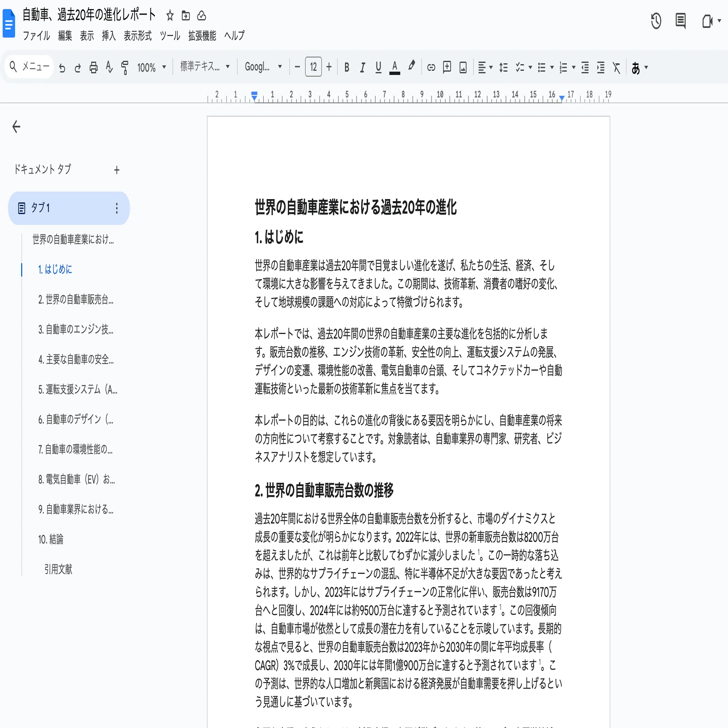Click the document title 自動車、過去20年の進化レポート
728x728 pixels.
coord(89,15)
